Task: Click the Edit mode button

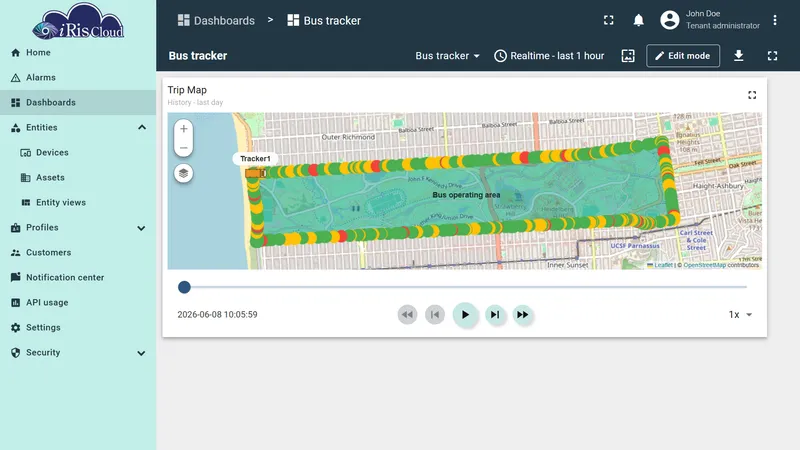Action: point(683,56)
